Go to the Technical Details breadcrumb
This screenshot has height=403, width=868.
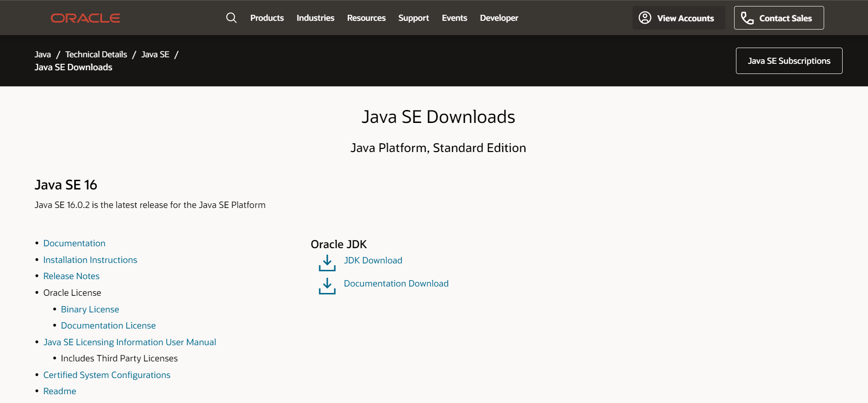point(96,55)
